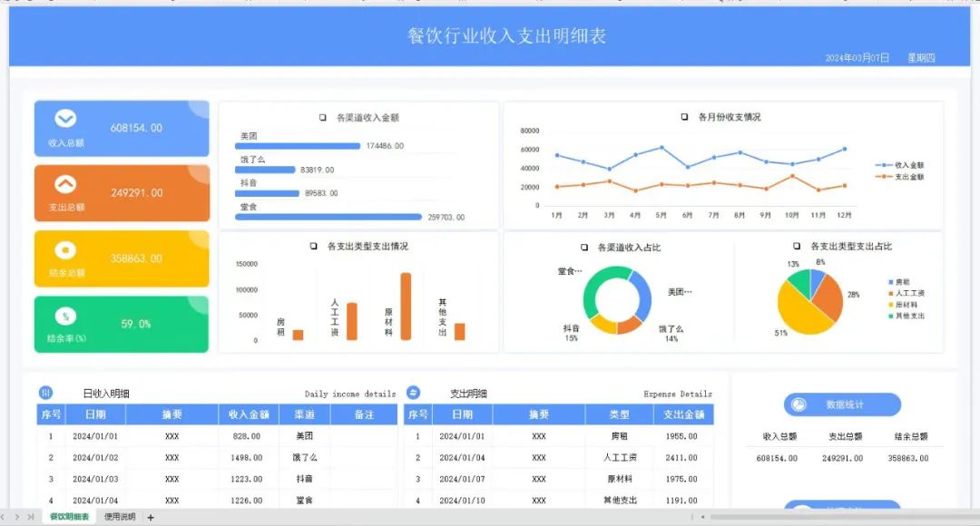Click the 星期四 weekday text
The height and width of the screenshot is (526, 980).
tap(921, 57)
